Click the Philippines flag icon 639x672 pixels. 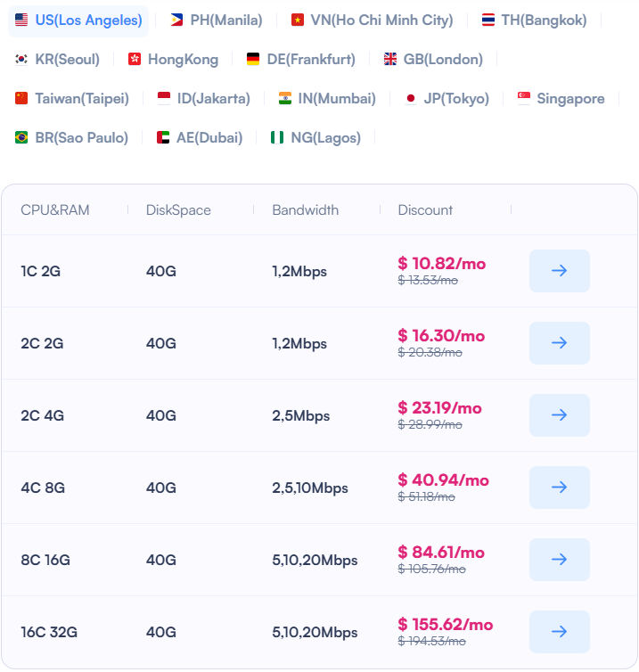(176, 20)
